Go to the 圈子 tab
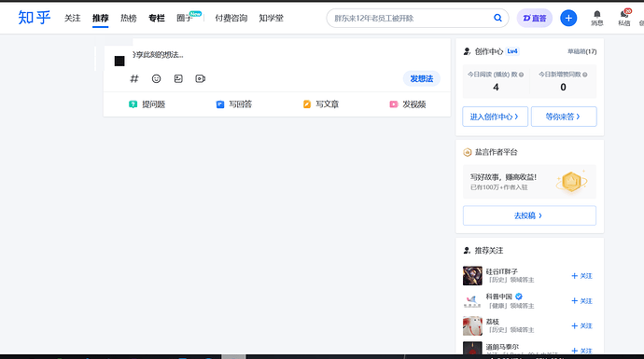Viewport: 644px width, 359px height. pos(185,18)
